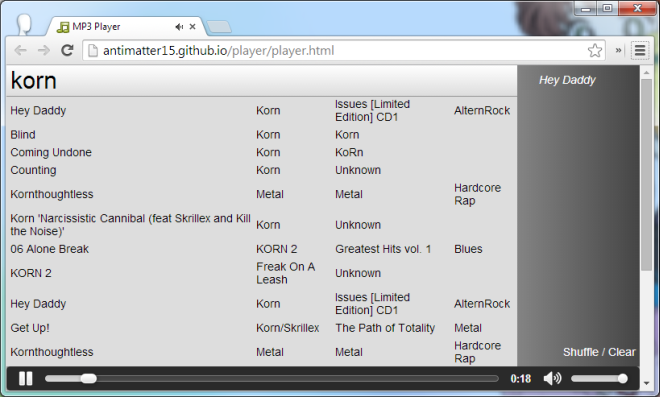
Task: Click the Shuffle link in playlist
Action: tap(580, 352)
